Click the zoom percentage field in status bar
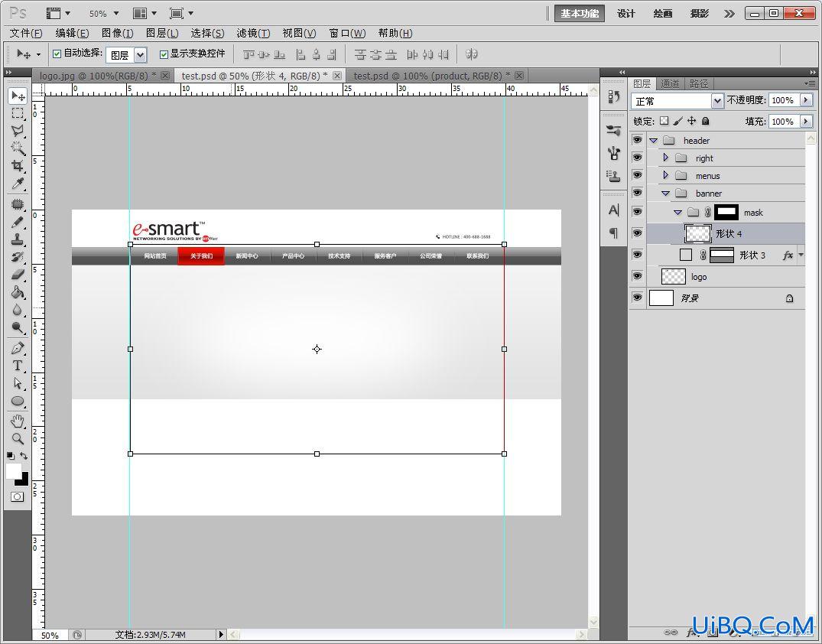 coord(50,635)
